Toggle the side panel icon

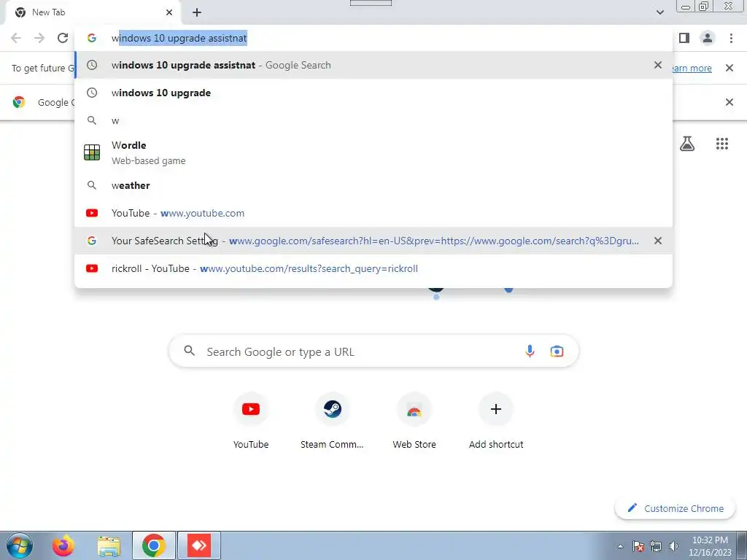pyautogui.click(x=684, y=38)
